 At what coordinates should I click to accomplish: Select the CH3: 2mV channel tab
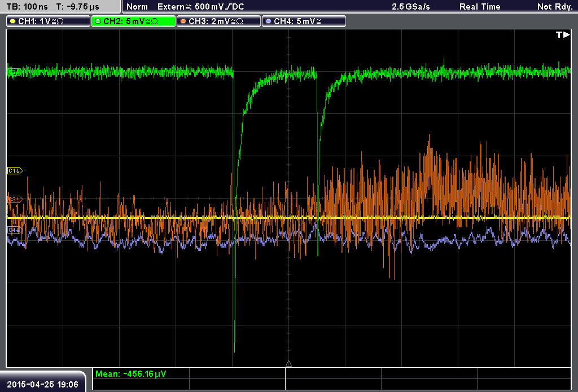218,21
